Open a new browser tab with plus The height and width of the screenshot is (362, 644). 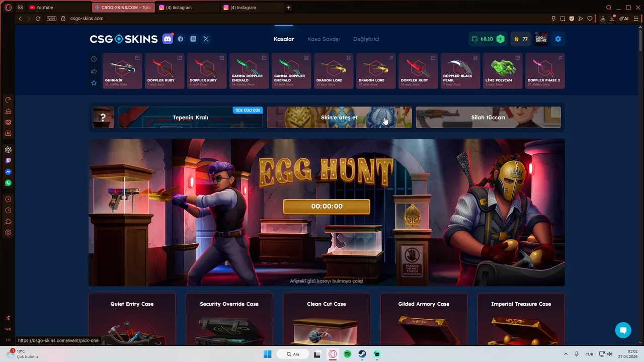[288, 8]
